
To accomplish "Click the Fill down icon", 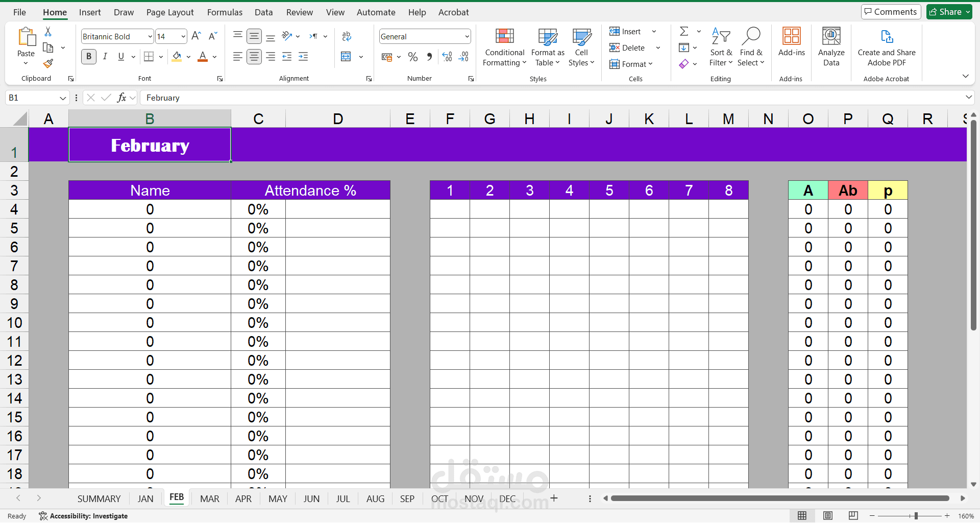I will tap(684, 47).
